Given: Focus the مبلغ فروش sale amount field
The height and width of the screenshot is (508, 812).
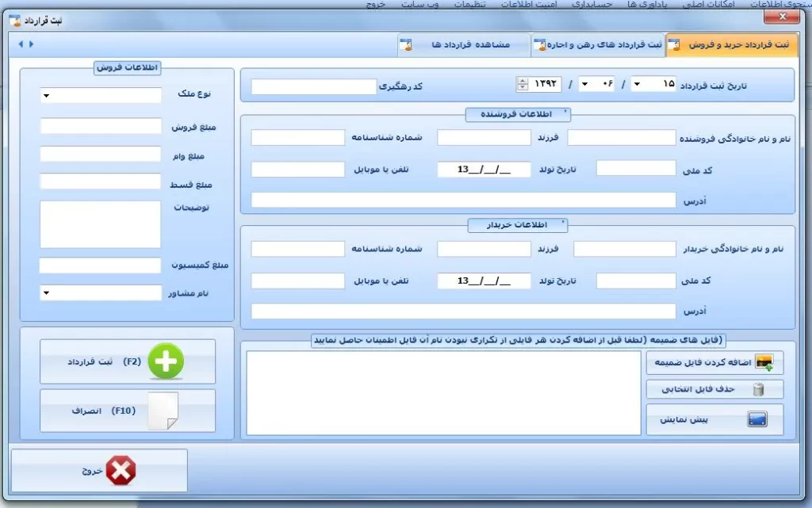Looking at the screenshot, I should point(100,127).
